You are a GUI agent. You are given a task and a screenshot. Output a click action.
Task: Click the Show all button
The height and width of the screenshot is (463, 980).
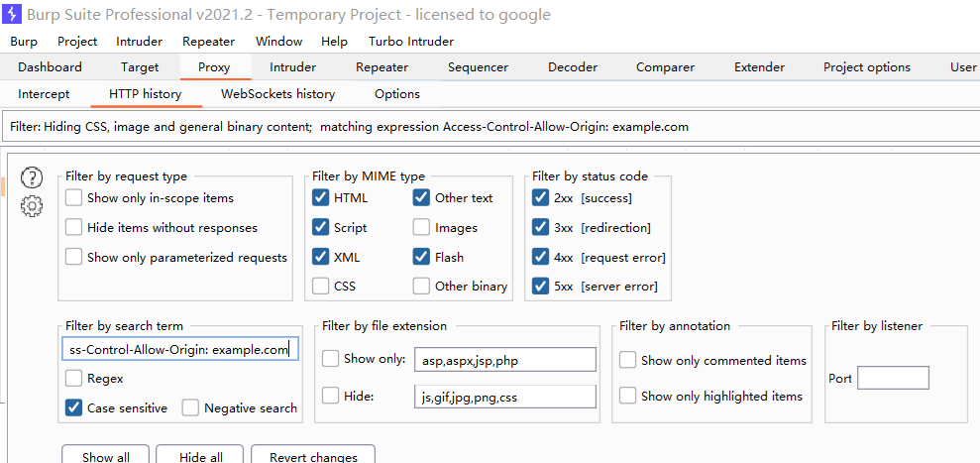(106, 455)
